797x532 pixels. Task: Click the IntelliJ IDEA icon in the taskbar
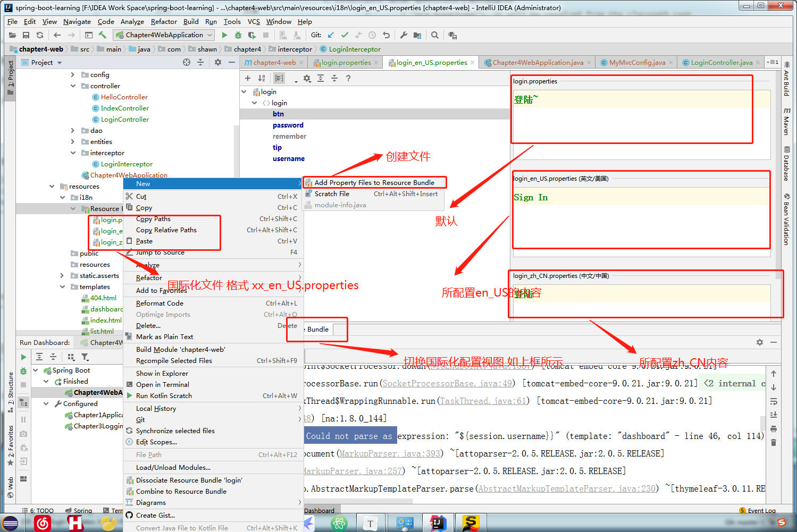coord(438,523)
